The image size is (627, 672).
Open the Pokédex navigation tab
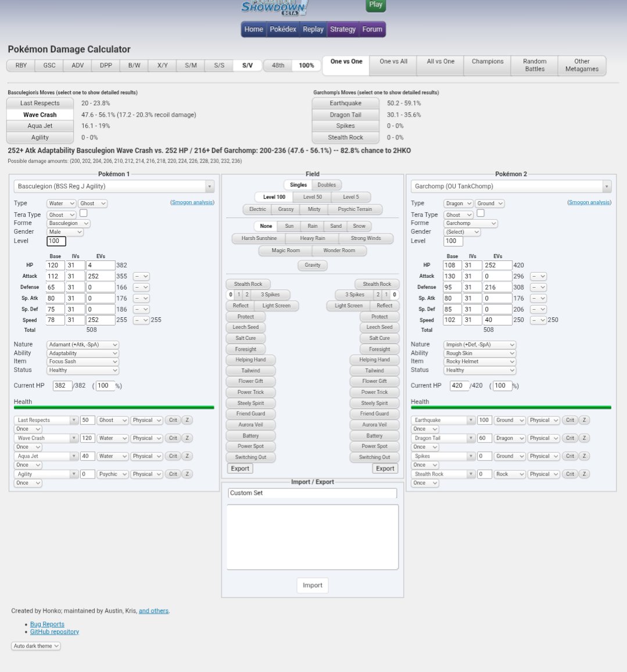[x=282, y=29]
